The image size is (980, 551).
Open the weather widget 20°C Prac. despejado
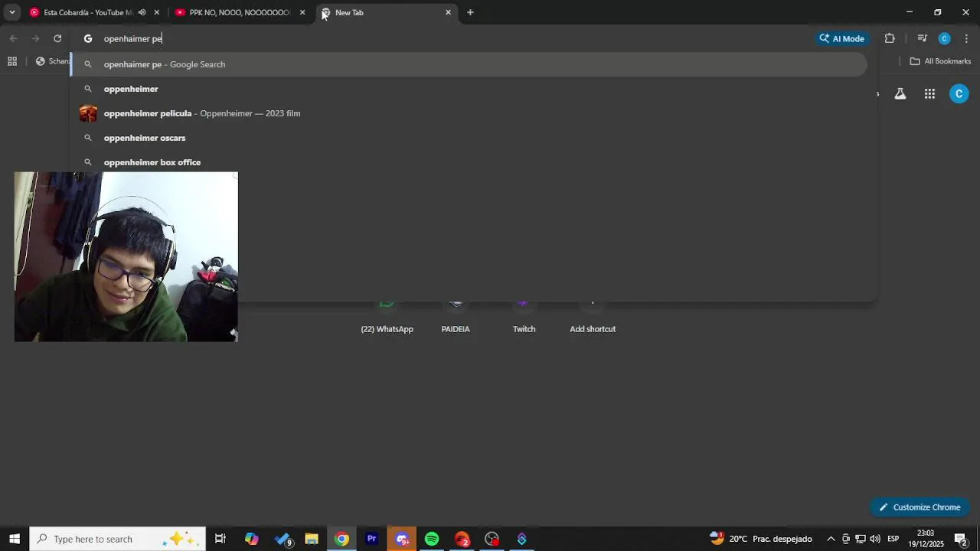[761, 539]
